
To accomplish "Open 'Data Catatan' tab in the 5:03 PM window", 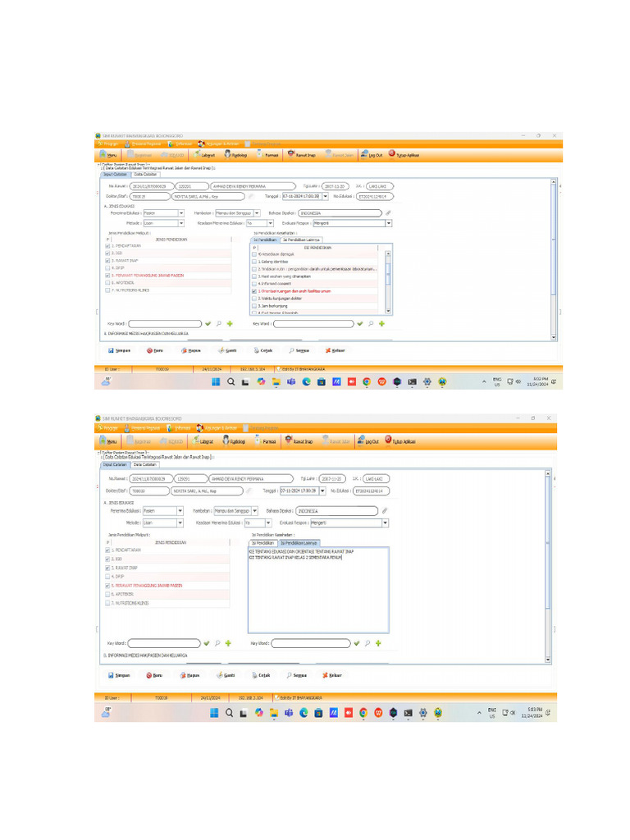I will (x=145, y=464).
